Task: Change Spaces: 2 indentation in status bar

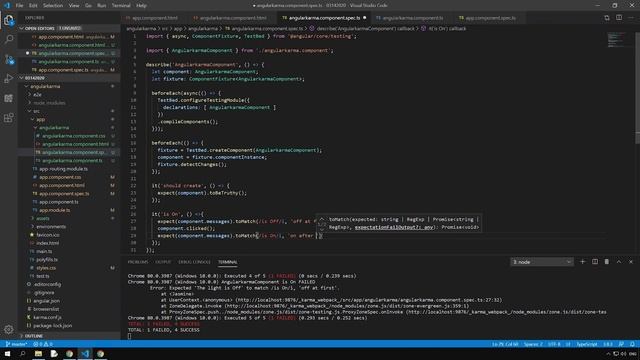Action: pos(533,344)
